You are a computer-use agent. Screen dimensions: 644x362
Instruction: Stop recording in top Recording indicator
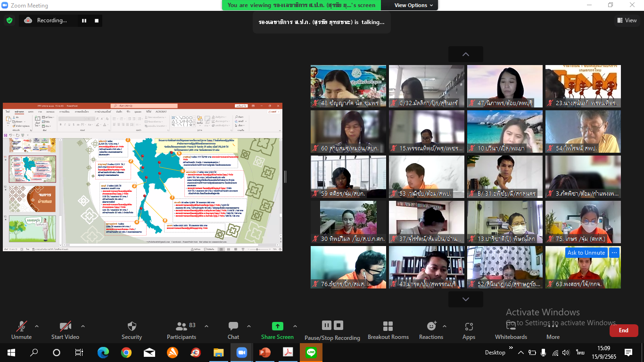click(x=97, y=20)
